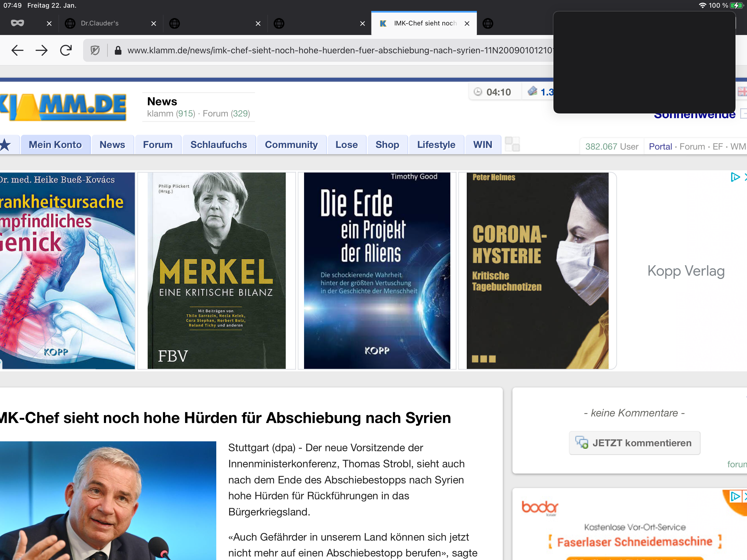Select the Mein Konto menu
Screen dimensions: 747x560
55,145
